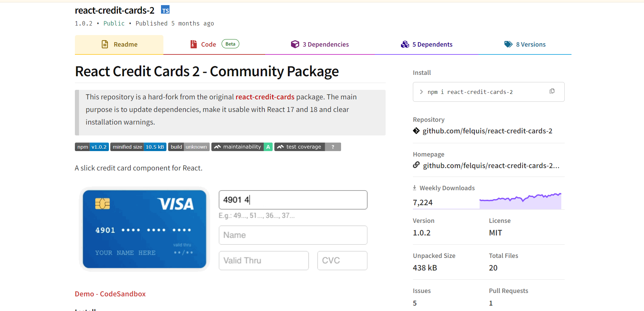Click the TypeScript TS badge icon
This screenshot has width=644, height=311.
click(x=165, y=10)
